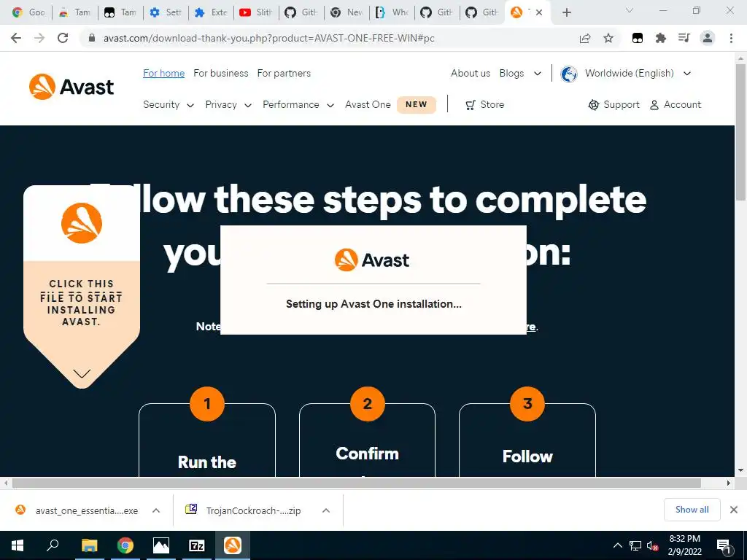Open the Avast One menu item

pos(368,105)
